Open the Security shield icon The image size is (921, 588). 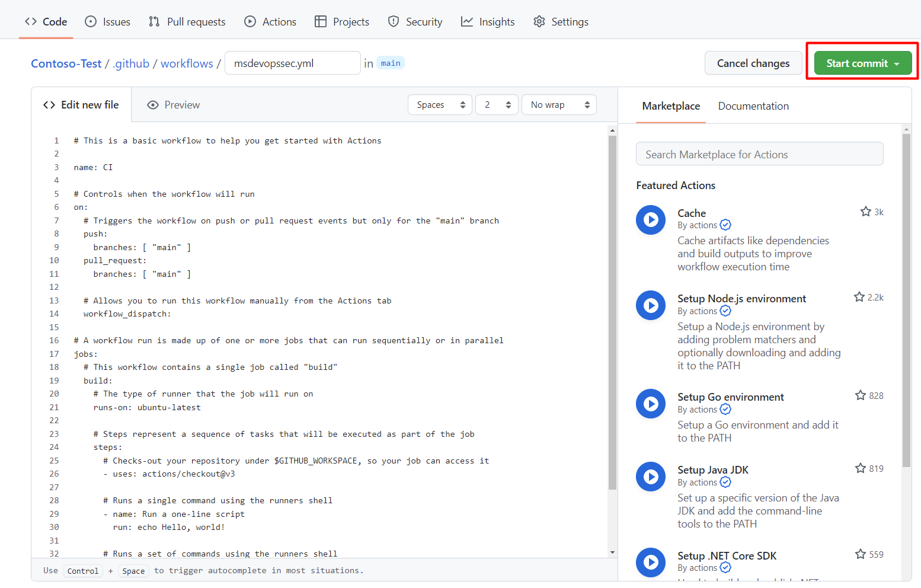tap(394, 21)
